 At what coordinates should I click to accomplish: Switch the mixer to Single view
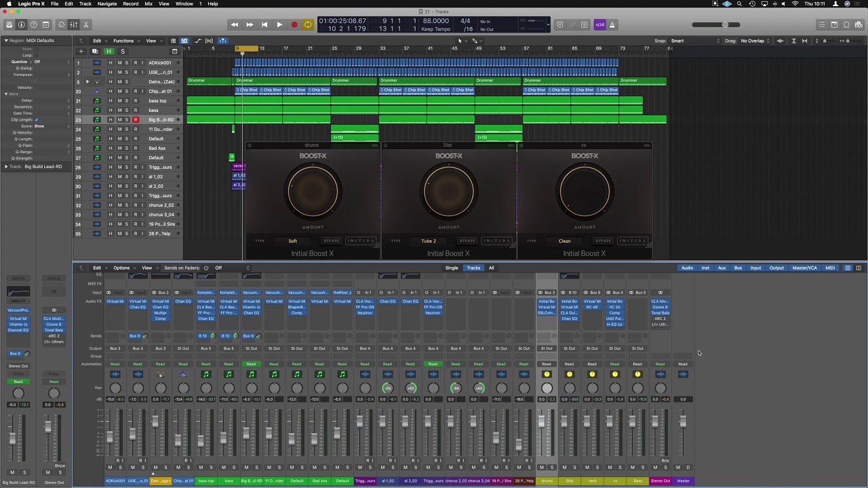pyautogui.click(x=452, y=268)
